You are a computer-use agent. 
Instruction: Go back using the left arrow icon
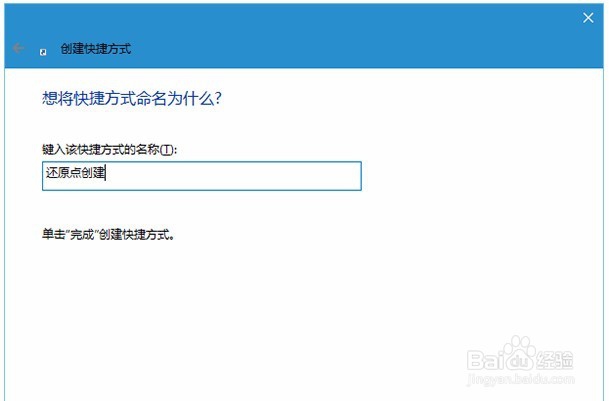pyautogui.click(x=18, y=48)
